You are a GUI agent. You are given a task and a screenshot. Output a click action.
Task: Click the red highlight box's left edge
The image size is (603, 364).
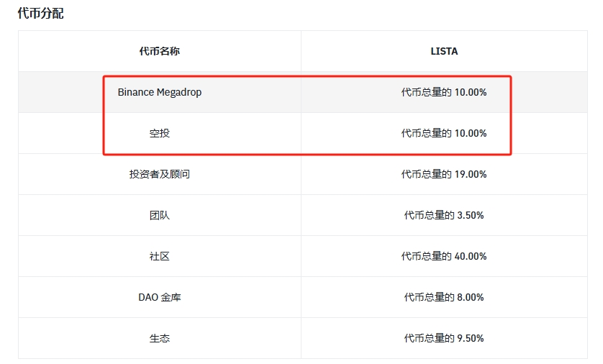[x=104, y=115]
